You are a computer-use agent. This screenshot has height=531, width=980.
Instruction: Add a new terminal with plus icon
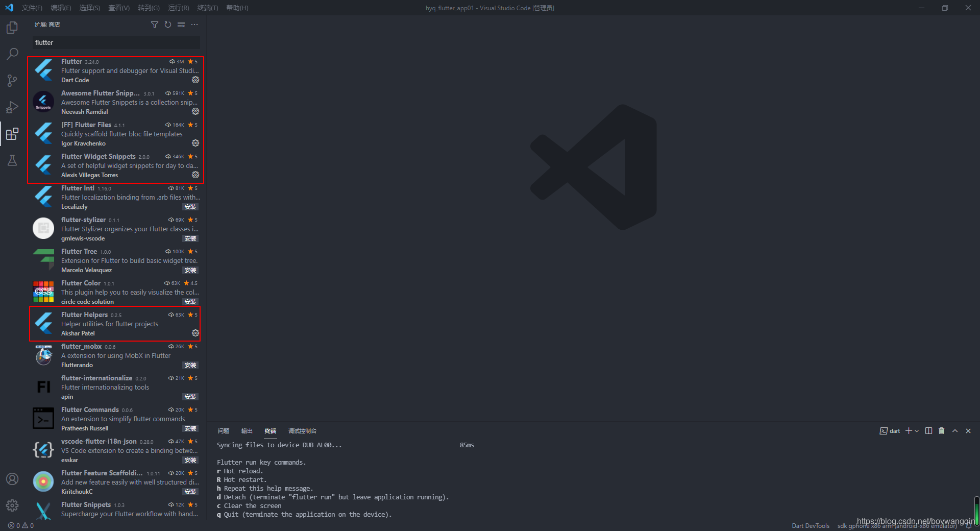tap(909, 431)
